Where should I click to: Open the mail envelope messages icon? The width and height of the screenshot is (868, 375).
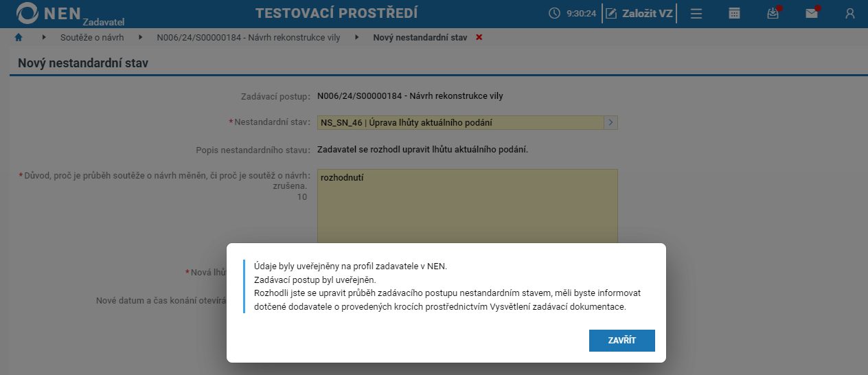click(812, 14)
